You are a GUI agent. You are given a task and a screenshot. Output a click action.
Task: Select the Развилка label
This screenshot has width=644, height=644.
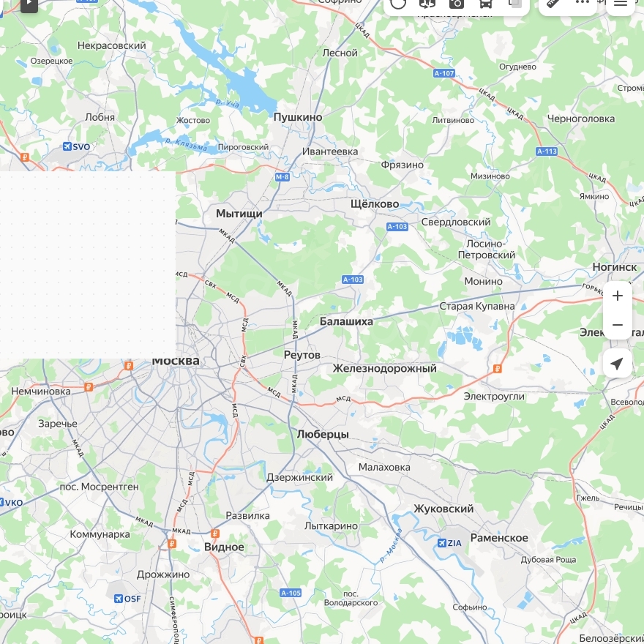247,516
